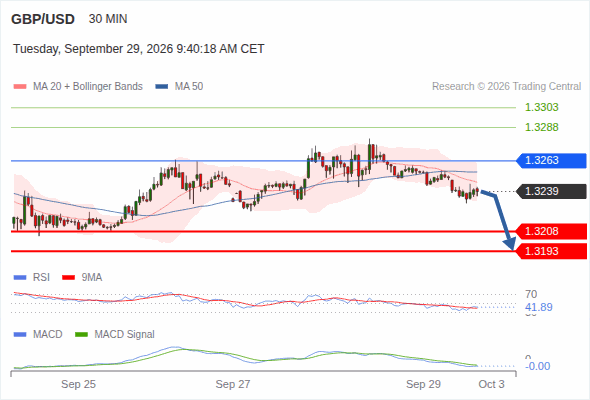
Task: Click the GBP/USD pair title
Action: (43, 19)
